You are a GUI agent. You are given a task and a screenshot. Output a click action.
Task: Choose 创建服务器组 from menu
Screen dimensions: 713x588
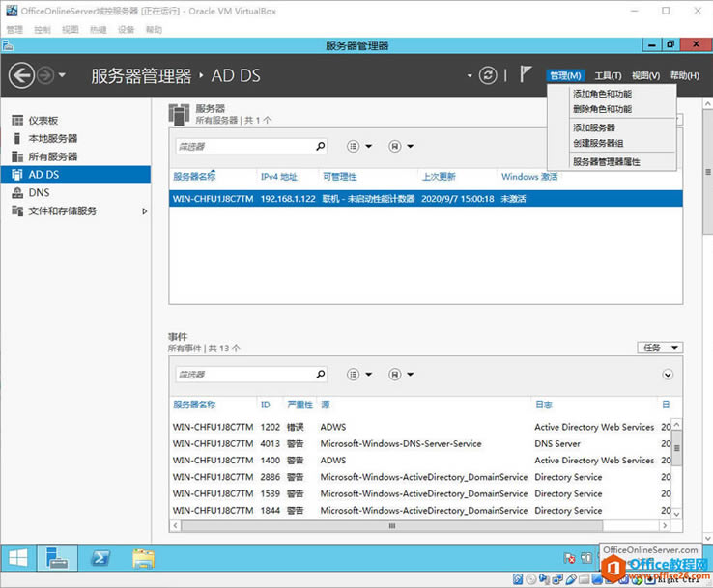(x=598, y=143)
